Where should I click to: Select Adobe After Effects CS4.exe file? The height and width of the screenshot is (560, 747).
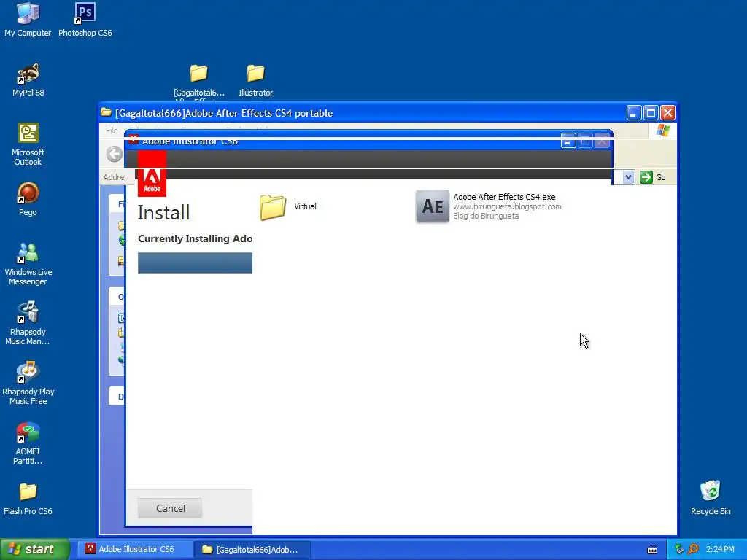[x=488, y=206]
